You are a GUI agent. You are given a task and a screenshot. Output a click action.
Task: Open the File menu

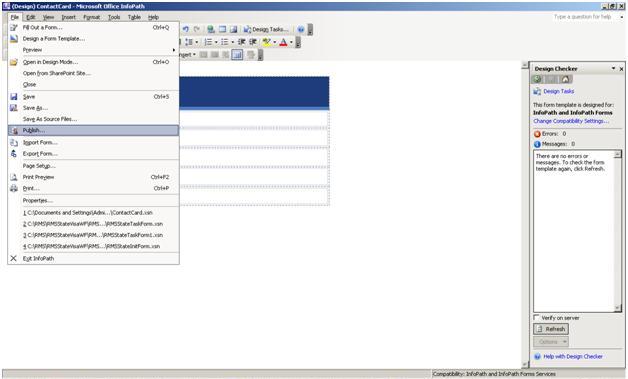tap(15, 17)
